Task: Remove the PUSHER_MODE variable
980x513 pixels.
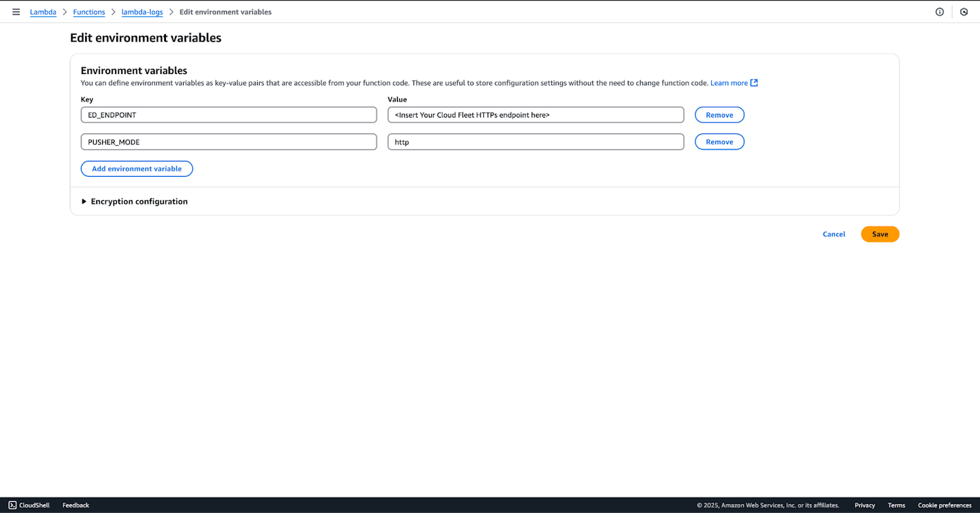Action: (x=719, y=142)
